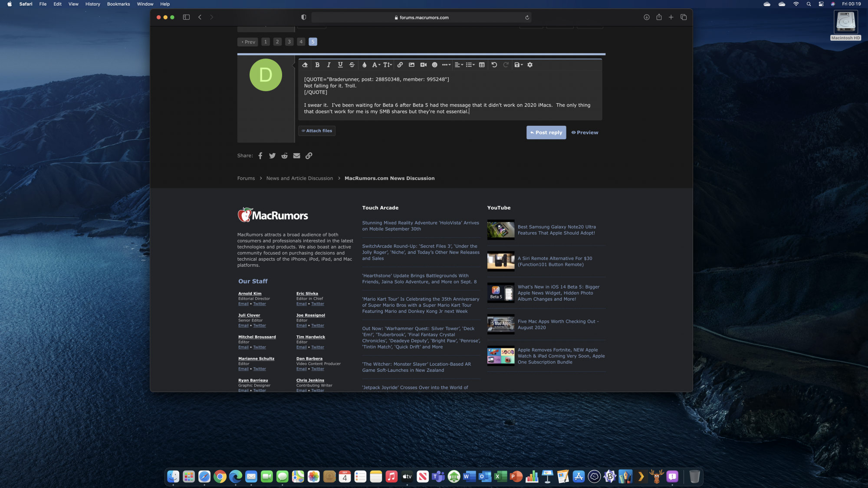The height and width of the screenshot is (488, 868).
Task: Click inside the reply message text area
Action: [450, 95]
